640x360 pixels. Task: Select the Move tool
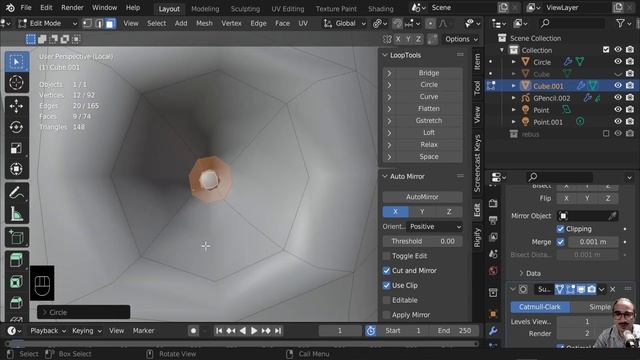point(16,106)
